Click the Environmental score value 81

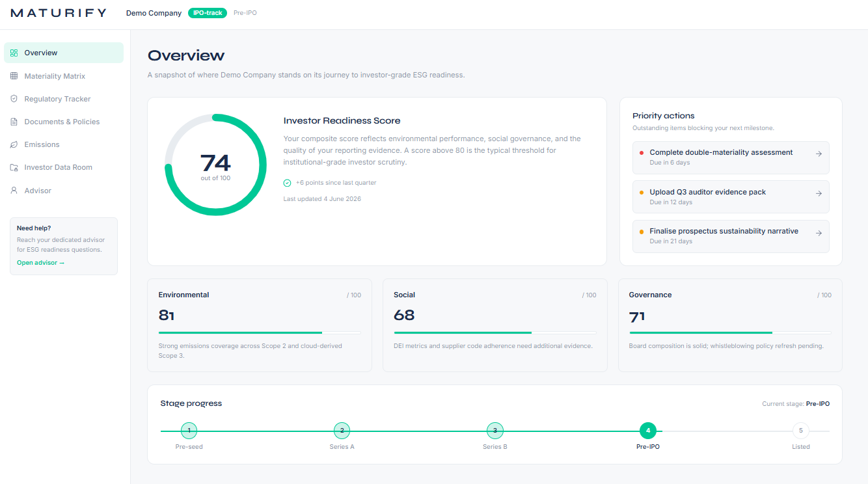(x=167, y=316)
